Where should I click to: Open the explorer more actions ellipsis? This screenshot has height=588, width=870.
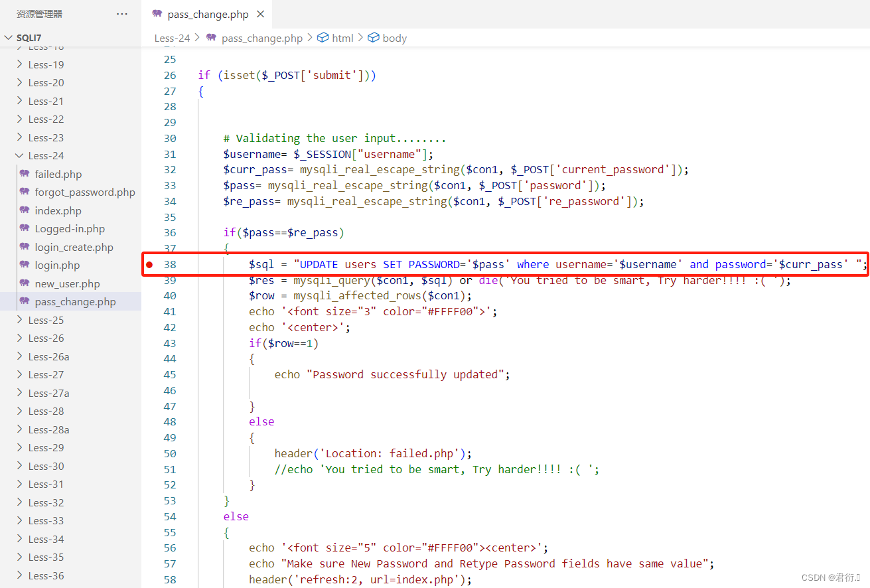pyautogui.click(x=122, y=13)
